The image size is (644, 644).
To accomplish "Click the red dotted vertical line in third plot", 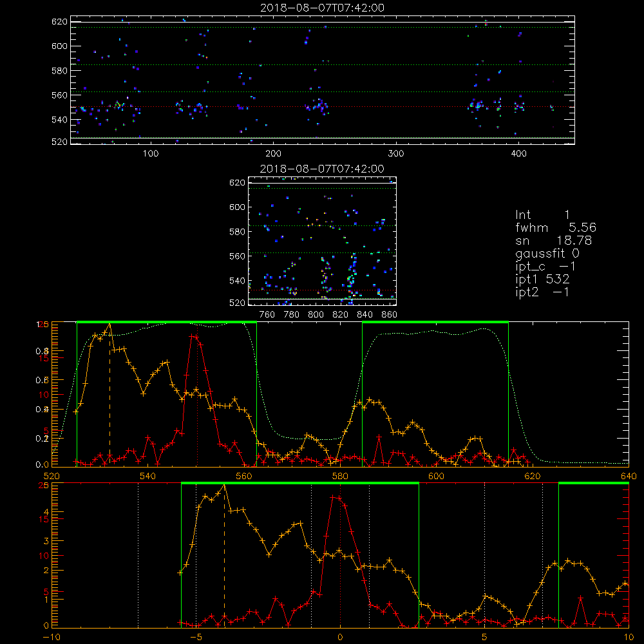I will 198,396.
